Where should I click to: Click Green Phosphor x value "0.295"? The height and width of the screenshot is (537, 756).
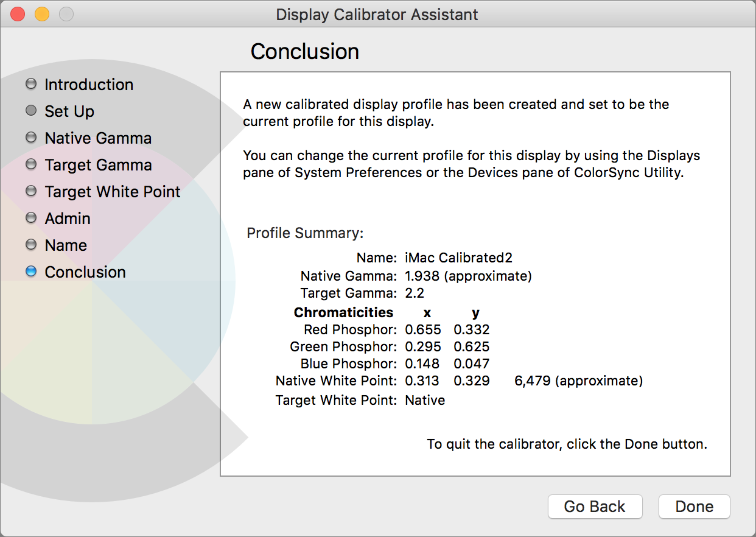pyautogui.click(x=423, y=347)
